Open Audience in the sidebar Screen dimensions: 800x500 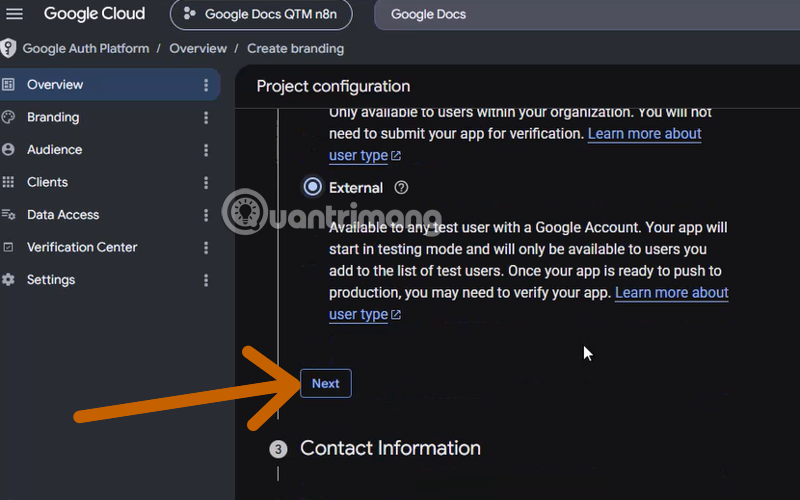click(x=110, y=149)
